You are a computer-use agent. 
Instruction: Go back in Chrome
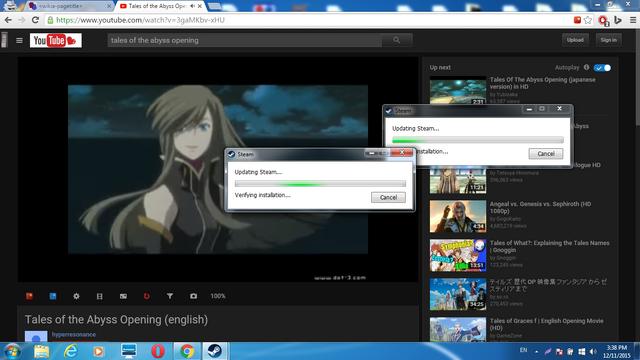click(x=8, y=20)
